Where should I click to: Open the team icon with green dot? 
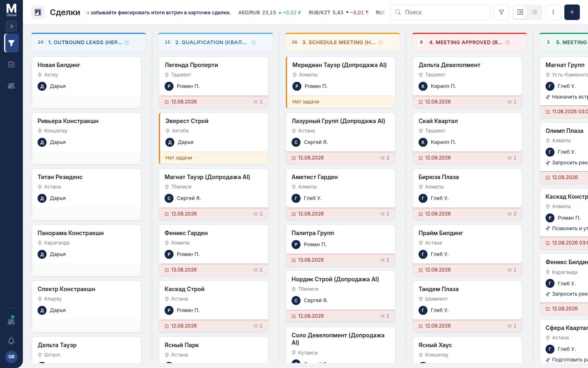pyautogui.click(x=11, y=321)
